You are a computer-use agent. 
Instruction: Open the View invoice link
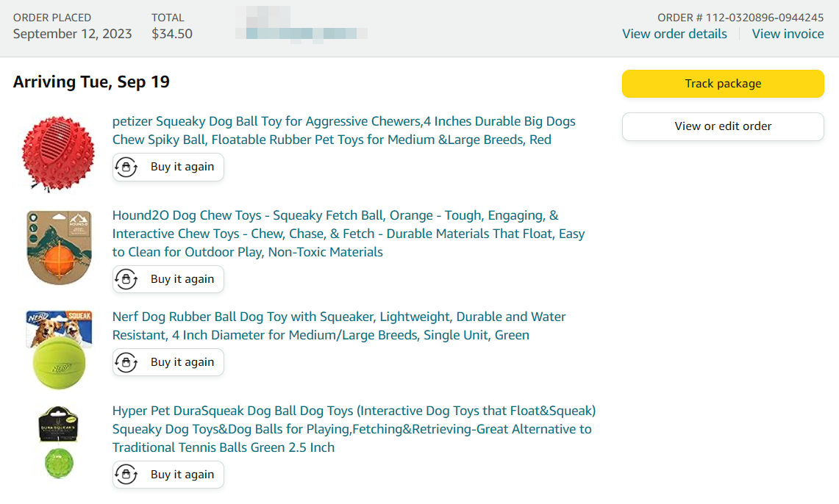point(788,34)
